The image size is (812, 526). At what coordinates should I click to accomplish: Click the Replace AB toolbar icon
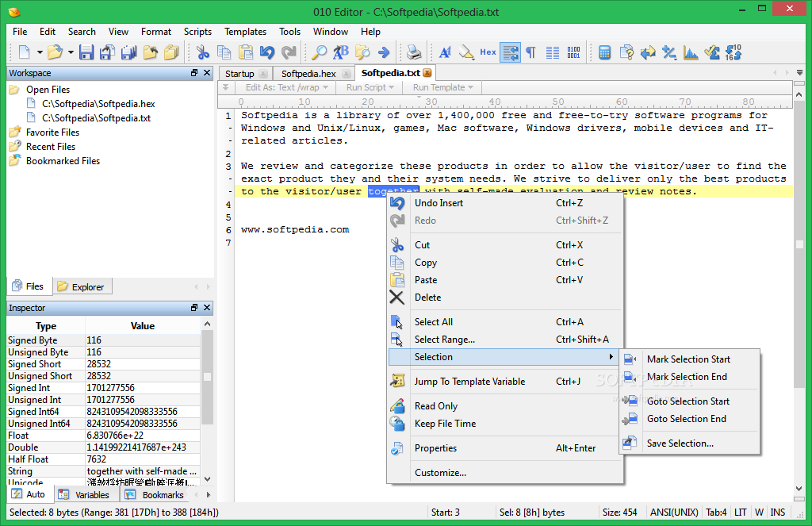click(x=341, y=52)
